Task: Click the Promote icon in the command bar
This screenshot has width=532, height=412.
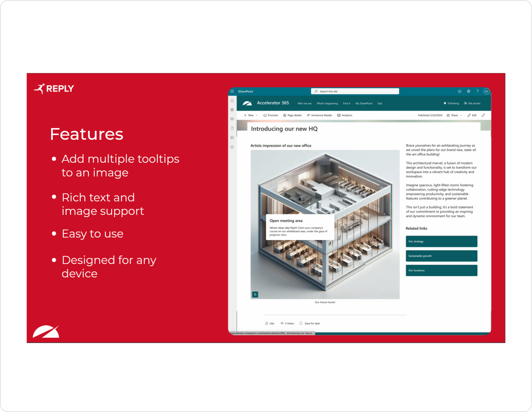Action: click(270, 115)
